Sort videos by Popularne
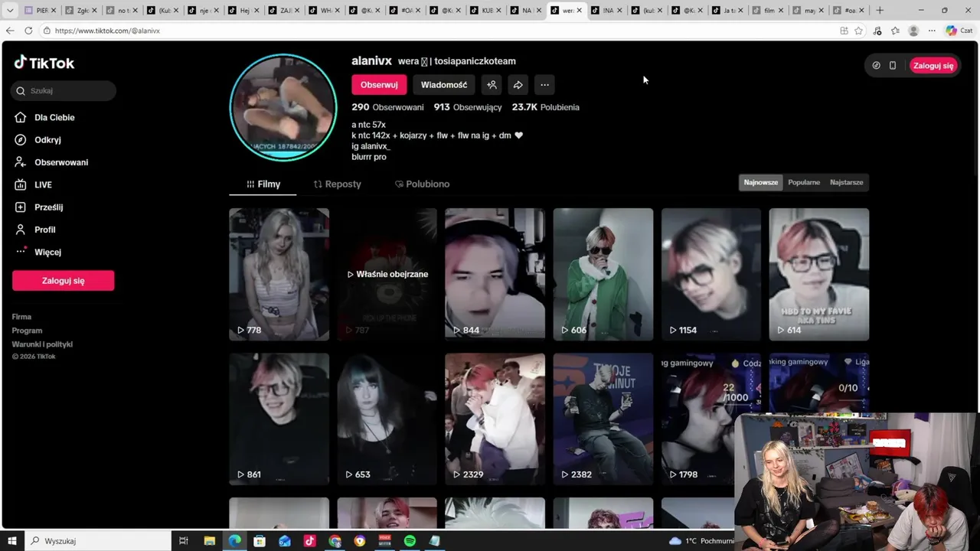Image resolution: width=980 pixels, height=551 pixels. [804, 182]
